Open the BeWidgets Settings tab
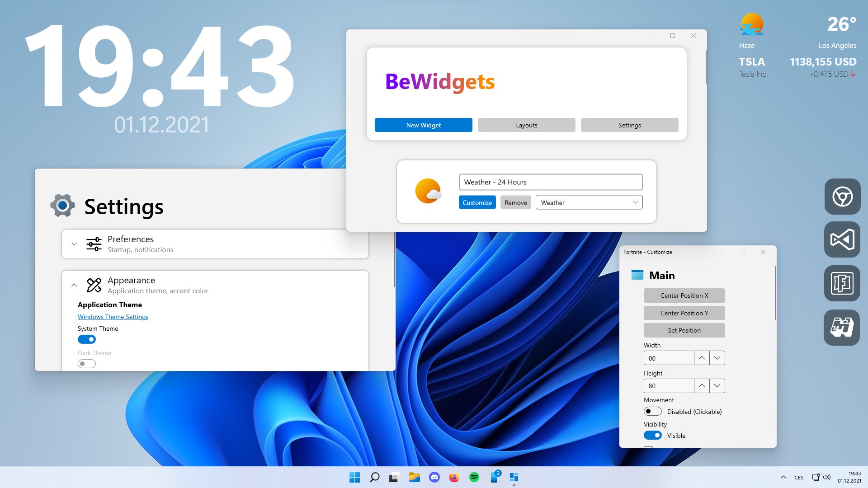Viewport: 868px width, 488px height. tap(629, 125)
